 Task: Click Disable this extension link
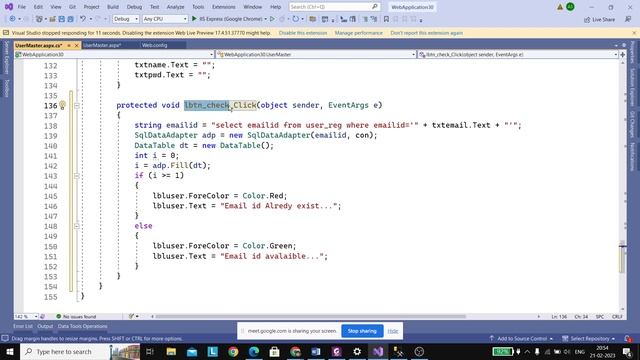pos(303,33)
